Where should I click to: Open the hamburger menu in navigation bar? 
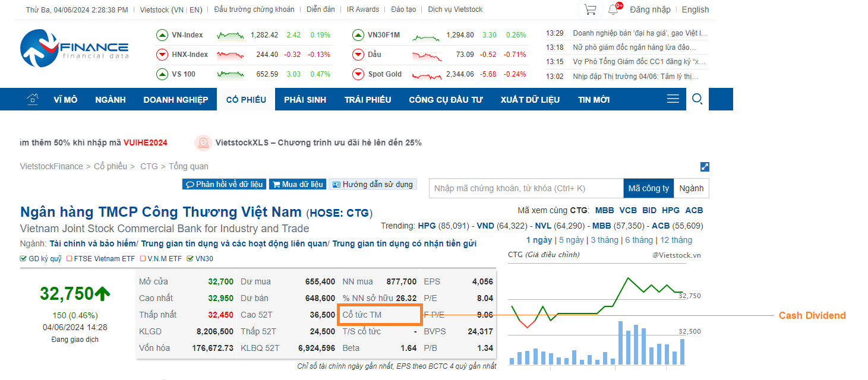pos(673,99)
